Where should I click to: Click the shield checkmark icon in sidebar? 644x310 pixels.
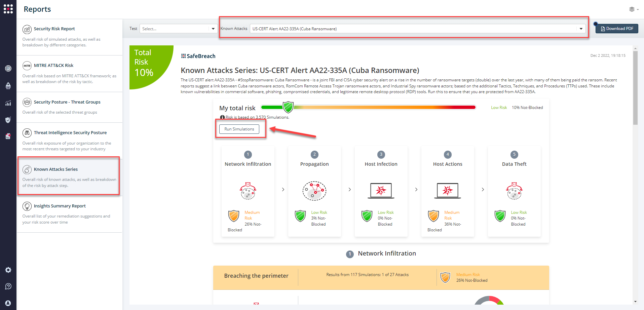[x=8, y=120]
